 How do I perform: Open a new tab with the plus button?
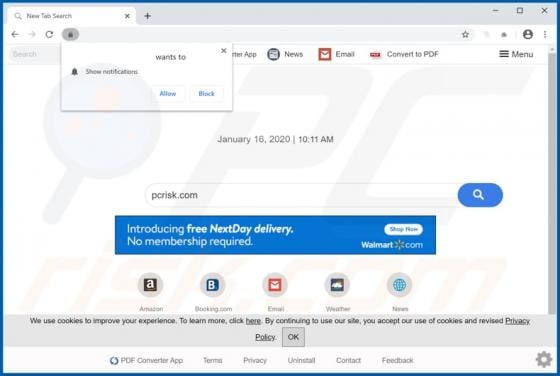point(148,16)
